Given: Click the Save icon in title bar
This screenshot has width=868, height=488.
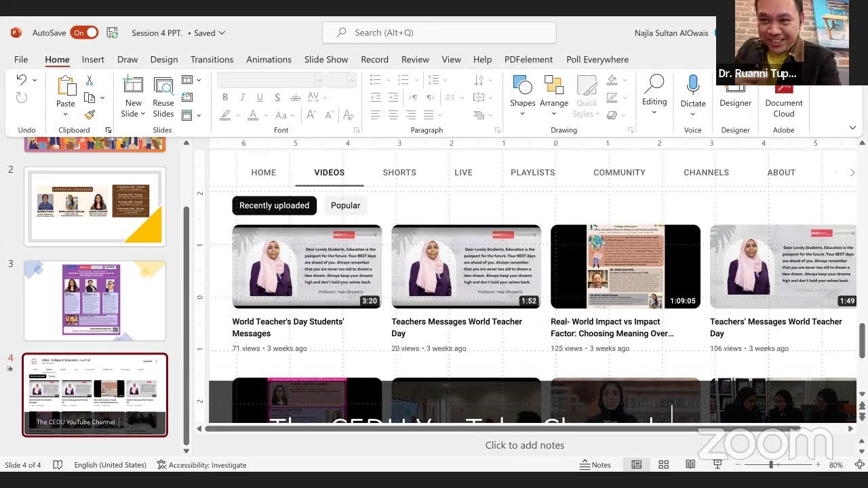Looking at the screenshot, I should click(x=113, y=33).
